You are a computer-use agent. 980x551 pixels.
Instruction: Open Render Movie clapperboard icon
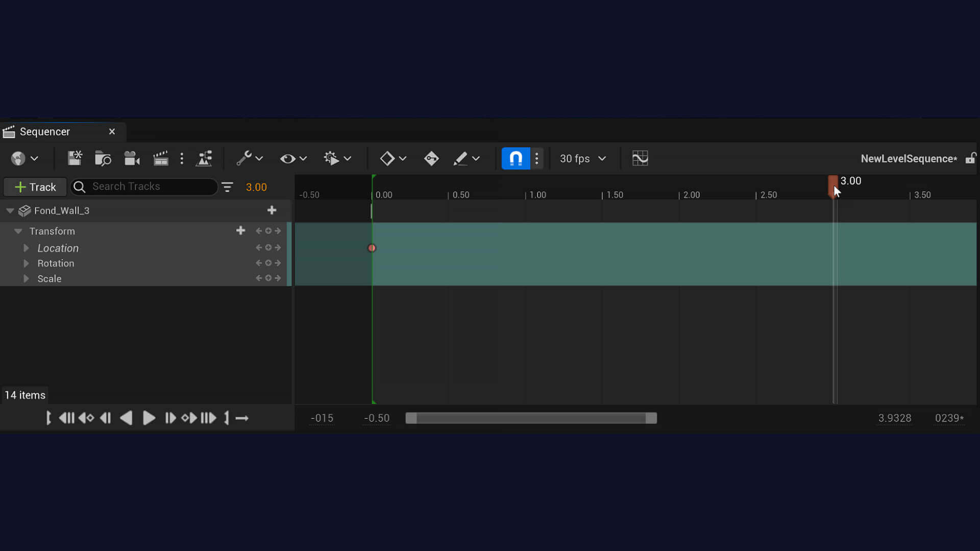pos(161,159)
